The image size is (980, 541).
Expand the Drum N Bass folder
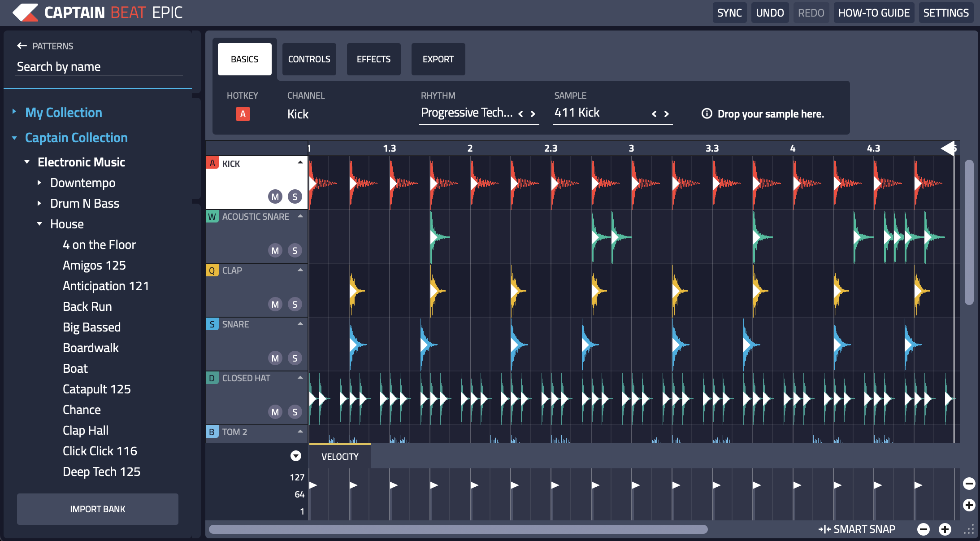pyautogui.click(x=39, y=203)
